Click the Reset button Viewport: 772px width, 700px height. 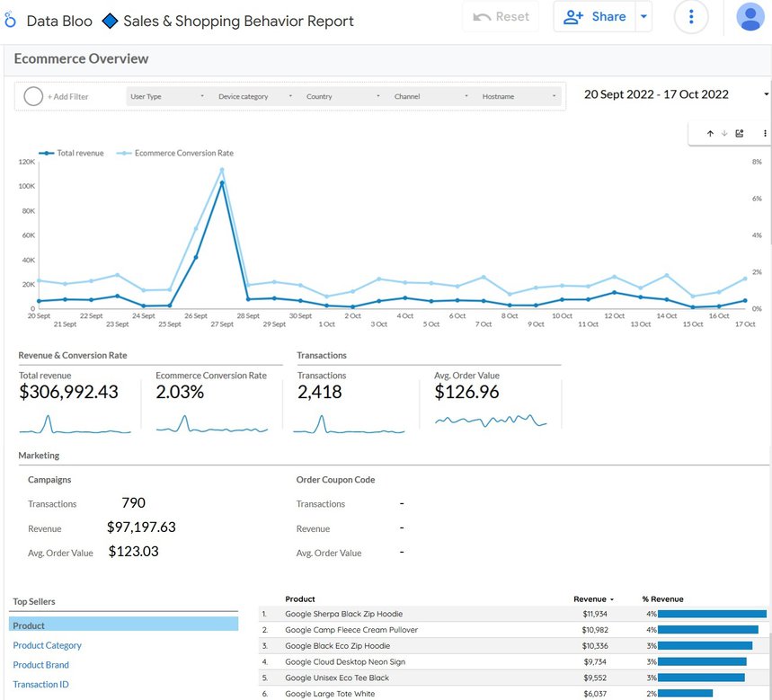tap(501, 17)
